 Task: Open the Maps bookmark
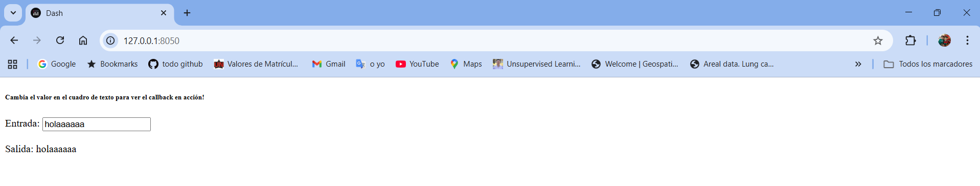[x=466, y=64]
